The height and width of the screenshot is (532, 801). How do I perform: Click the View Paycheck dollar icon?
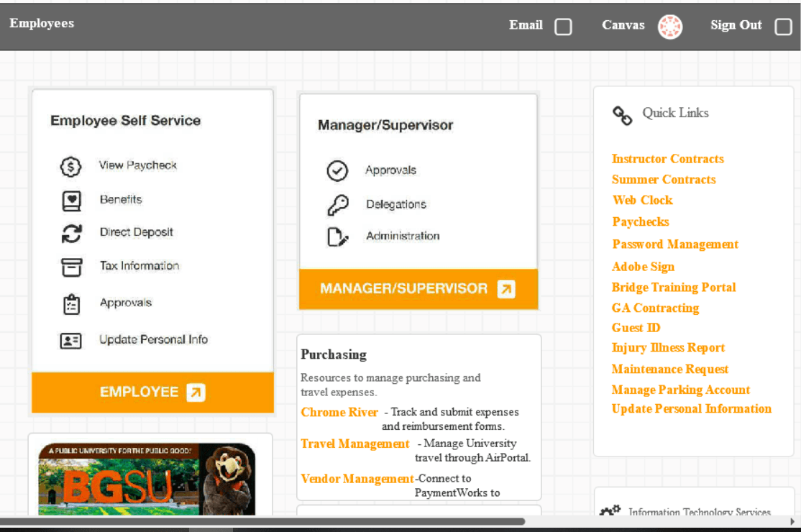click(70, 167)
